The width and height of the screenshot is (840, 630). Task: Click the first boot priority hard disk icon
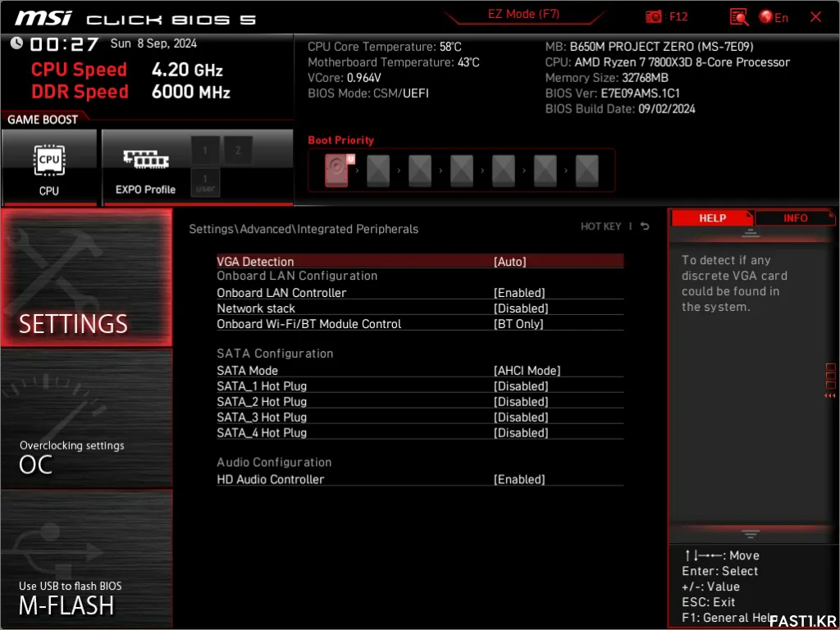coord(336,171)
